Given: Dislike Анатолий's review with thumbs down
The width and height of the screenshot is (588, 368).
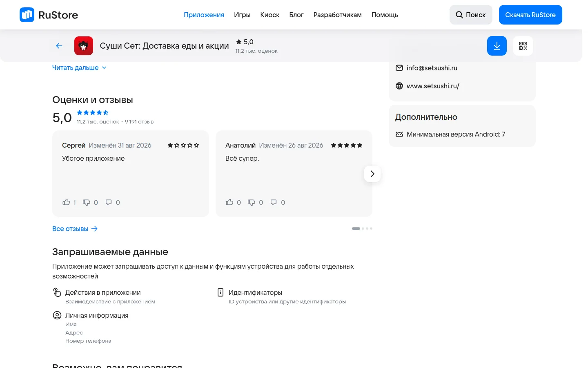Looking at the screenshot, I should click(252, 202).
